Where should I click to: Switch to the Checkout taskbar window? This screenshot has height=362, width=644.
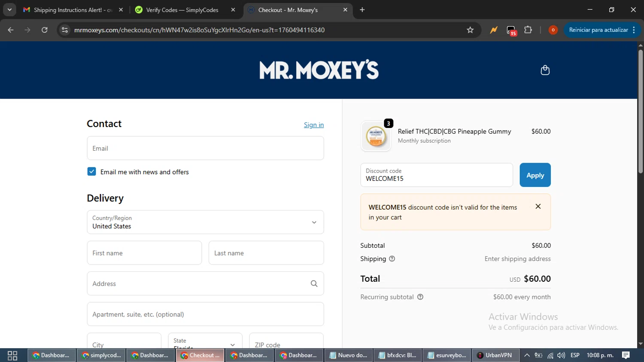(200, 355)
